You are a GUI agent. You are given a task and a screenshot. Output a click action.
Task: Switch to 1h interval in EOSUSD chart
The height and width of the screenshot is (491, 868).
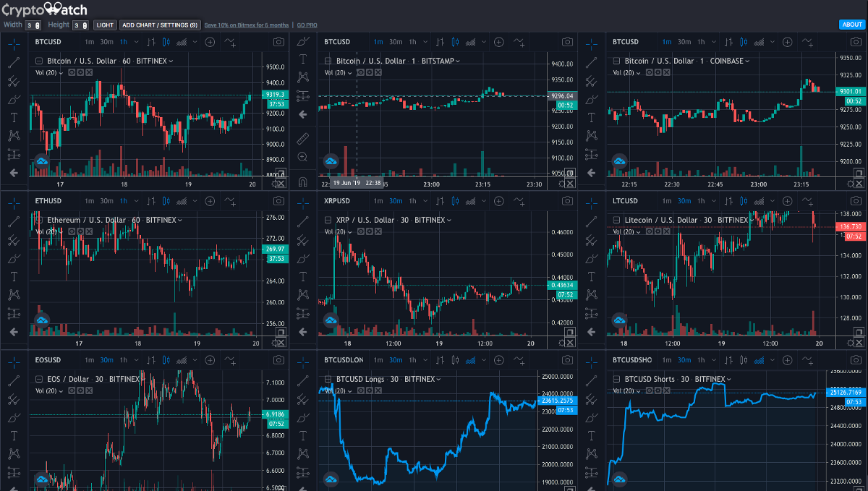point(124,360)
